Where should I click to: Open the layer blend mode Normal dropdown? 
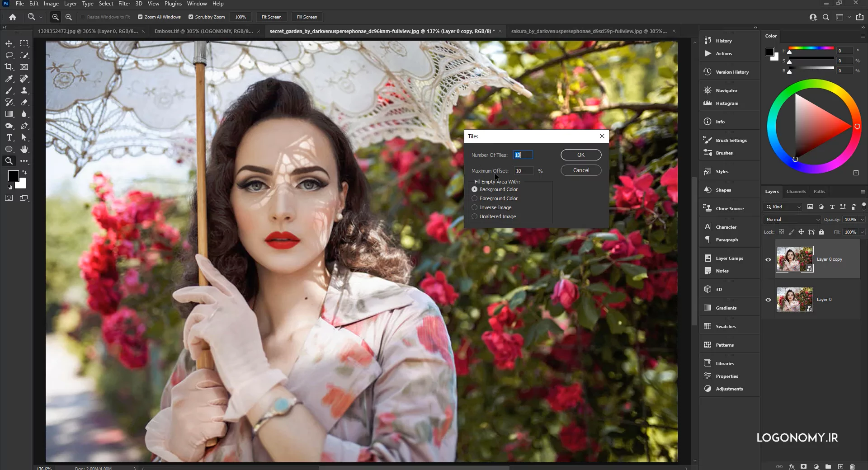coord(792,219)
